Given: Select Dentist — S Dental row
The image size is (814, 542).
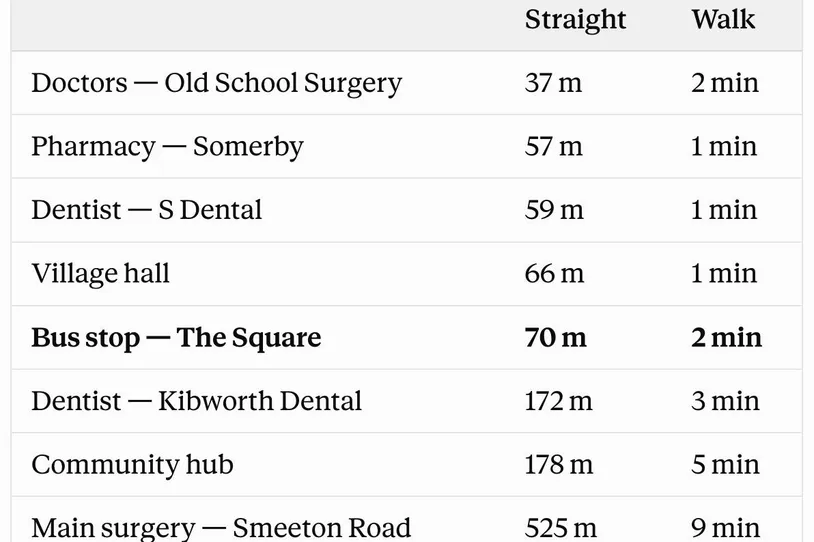Looking at the screenshot, I should (406, 210).
